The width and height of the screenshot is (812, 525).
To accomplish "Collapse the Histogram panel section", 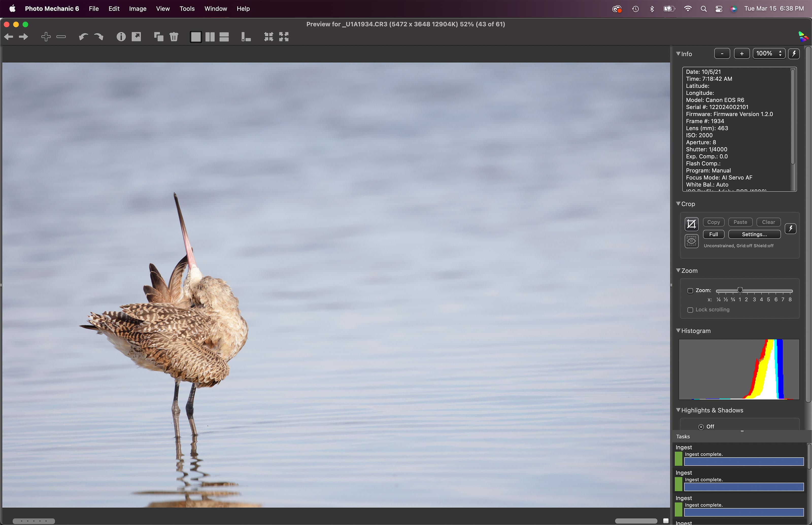I will (x=678, y=330).
